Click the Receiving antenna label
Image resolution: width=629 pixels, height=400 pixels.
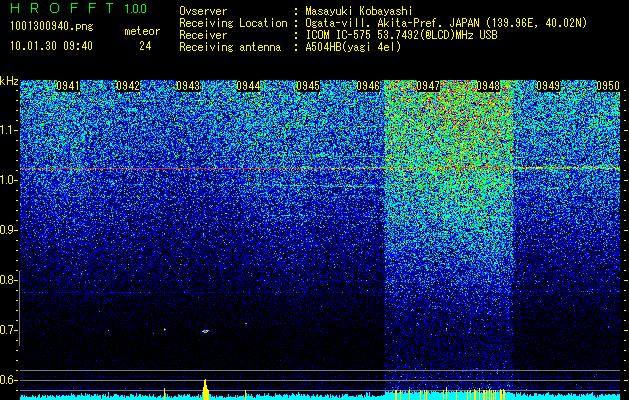(230, 47)
